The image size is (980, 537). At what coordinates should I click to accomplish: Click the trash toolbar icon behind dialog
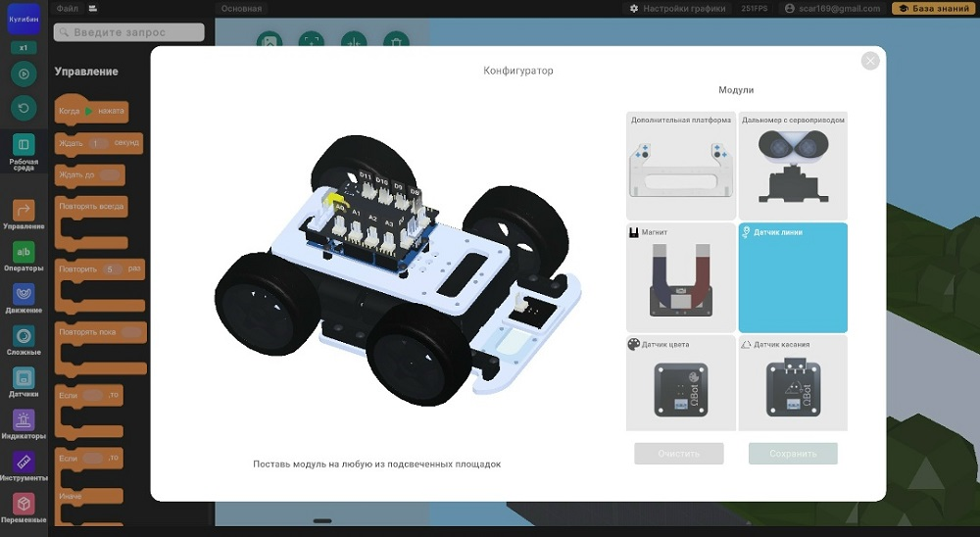[396, 41]
